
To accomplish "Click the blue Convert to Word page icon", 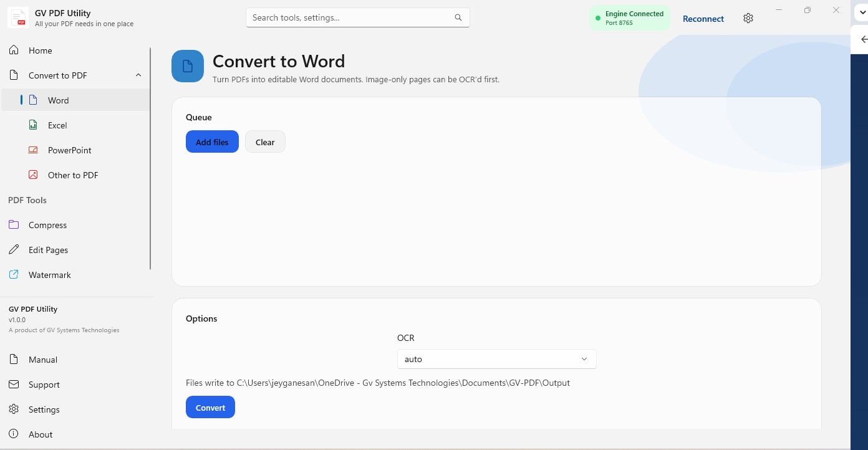I will (x=188, y=66).
